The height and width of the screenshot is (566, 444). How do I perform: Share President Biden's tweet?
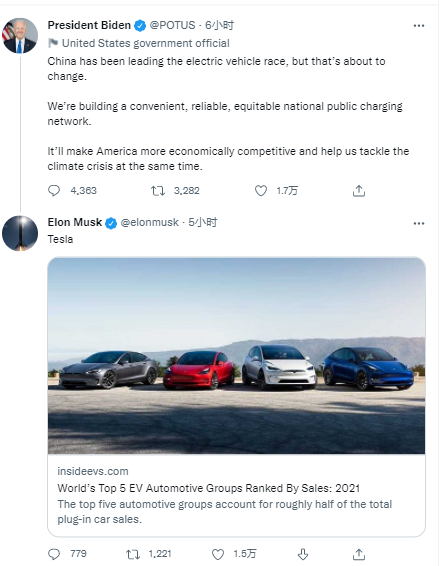358,191
